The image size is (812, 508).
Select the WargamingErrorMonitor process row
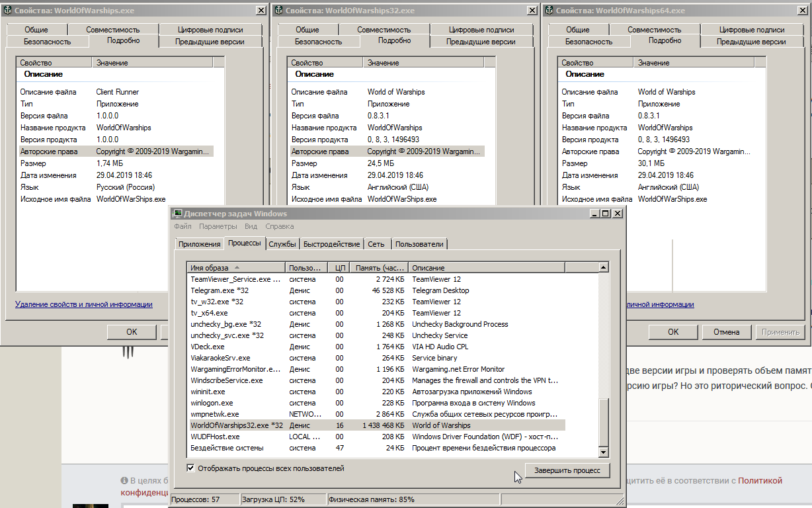coord(376,369)
